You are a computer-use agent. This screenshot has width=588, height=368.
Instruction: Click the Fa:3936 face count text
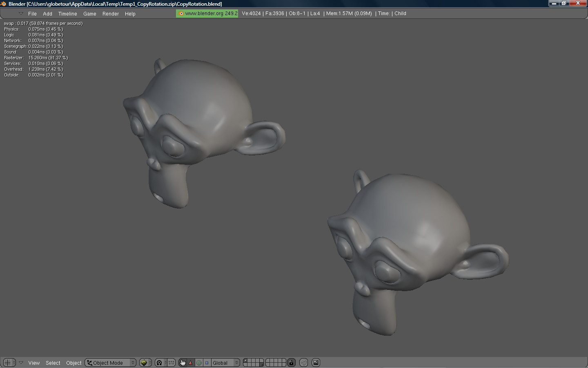tap(275, 13)
